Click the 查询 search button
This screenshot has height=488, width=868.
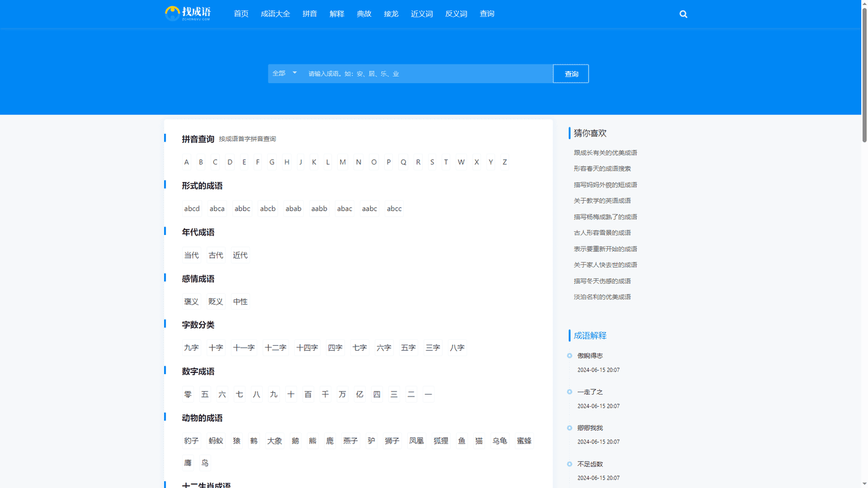(x=571, y=74)
